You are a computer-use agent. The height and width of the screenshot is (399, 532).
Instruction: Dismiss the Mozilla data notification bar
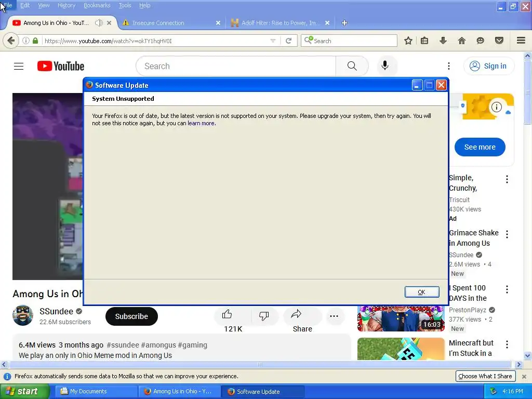524,376
